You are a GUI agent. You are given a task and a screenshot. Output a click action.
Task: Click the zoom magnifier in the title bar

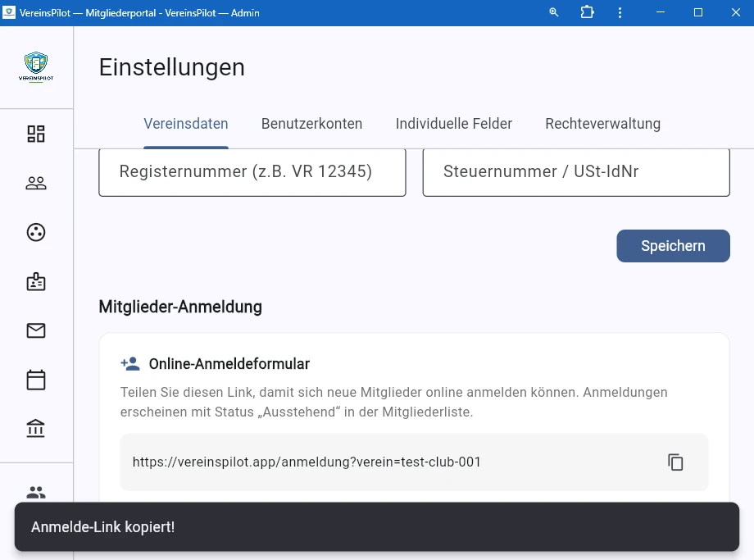point(553,12)
